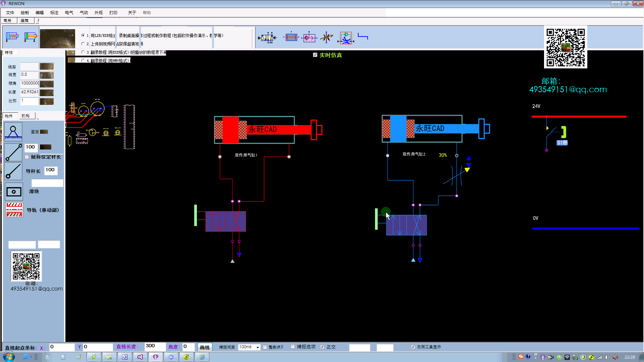Edit the 导杆长 value field
The width and height of the screenshot is (644, 362).
[x=51, y=170]
